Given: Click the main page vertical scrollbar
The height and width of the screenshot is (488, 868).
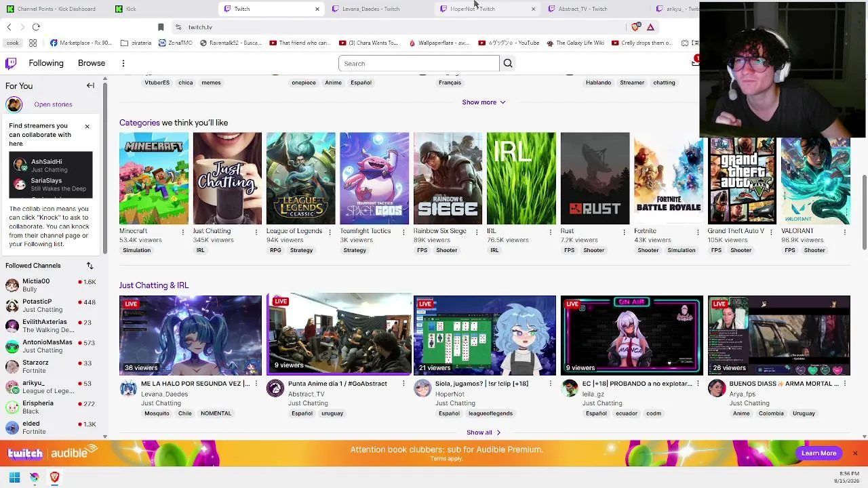Looking at the screenshot, I should (x=863, y=211).
